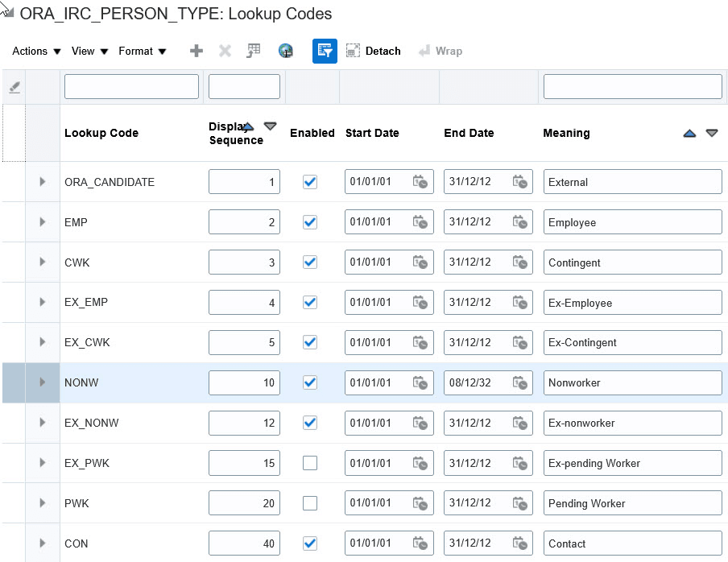Open End Date calendar for EMP row
The width and height of the screenshot is (728, 562).
(x=519, y=222)
